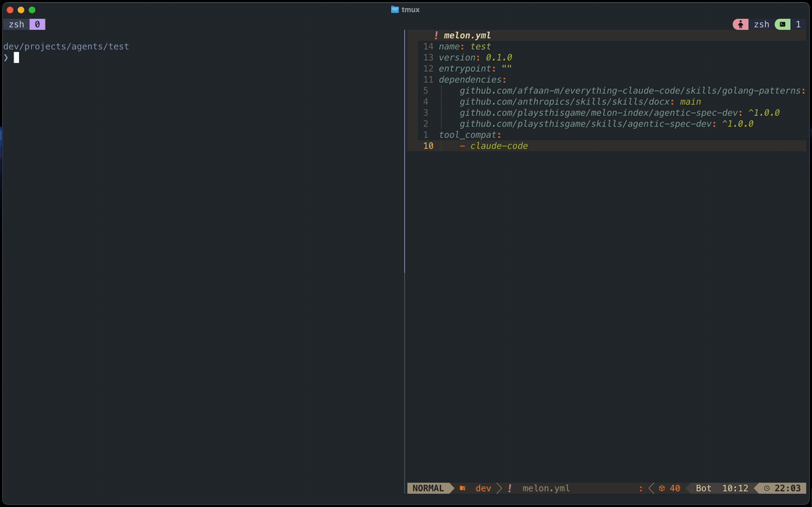Click the NORMAL mode indicator
The width and height of the screenshot is (812, 507).
[x=428, y=488]
